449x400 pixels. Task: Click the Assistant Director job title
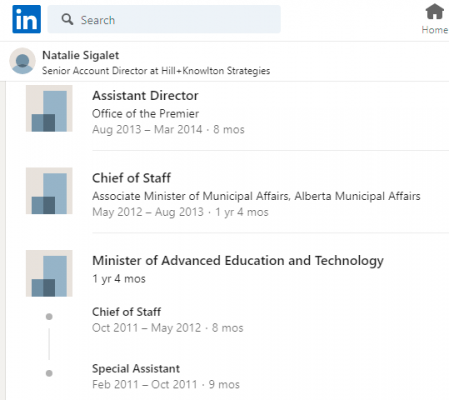click(145, 96)
